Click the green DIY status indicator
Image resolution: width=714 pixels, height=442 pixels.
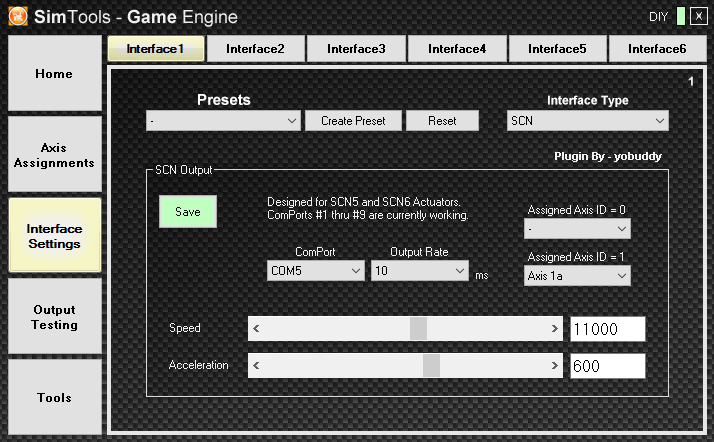point(681,16)
